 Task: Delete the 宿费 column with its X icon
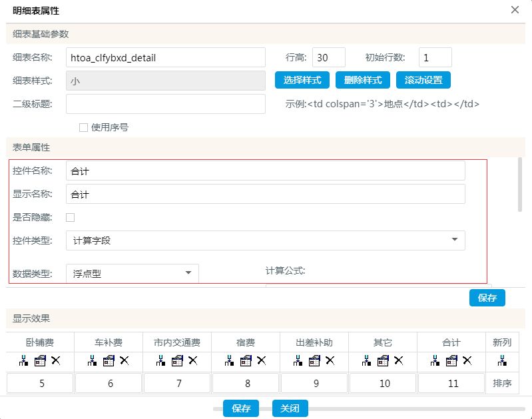click(x=261, y=360)
